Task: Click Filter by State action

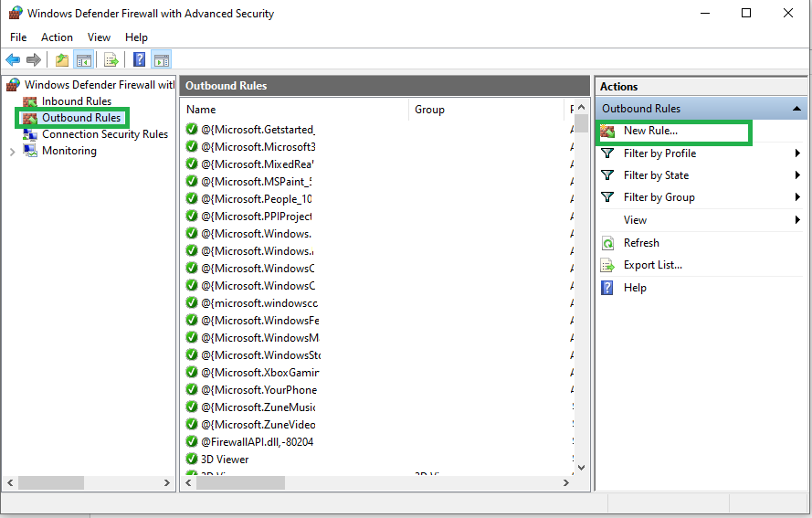Action: click(x=656, y=175)
